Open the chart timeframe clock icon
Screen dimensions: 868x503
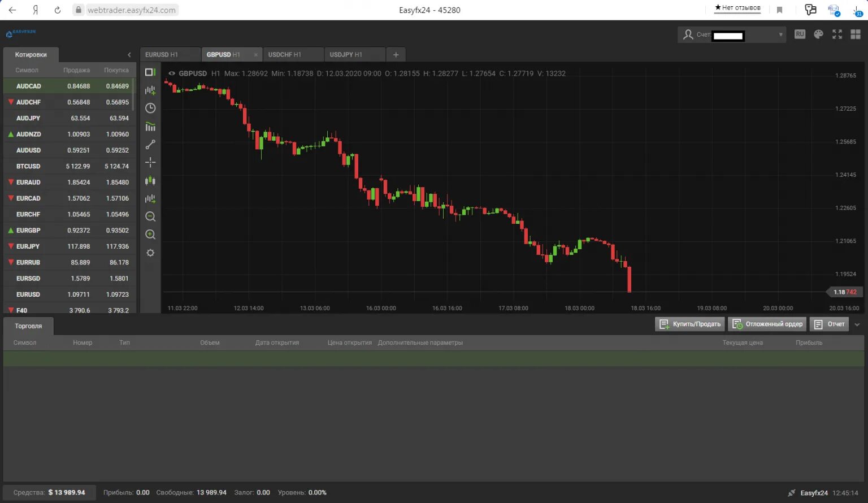point(150,108)
